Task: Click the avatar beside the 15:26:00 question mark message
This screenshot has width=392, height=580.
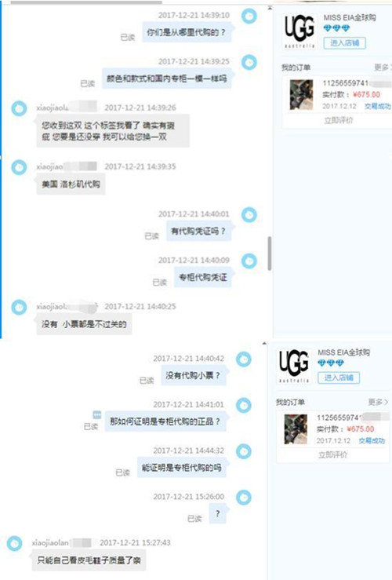Action: click(x=244, y=497)
